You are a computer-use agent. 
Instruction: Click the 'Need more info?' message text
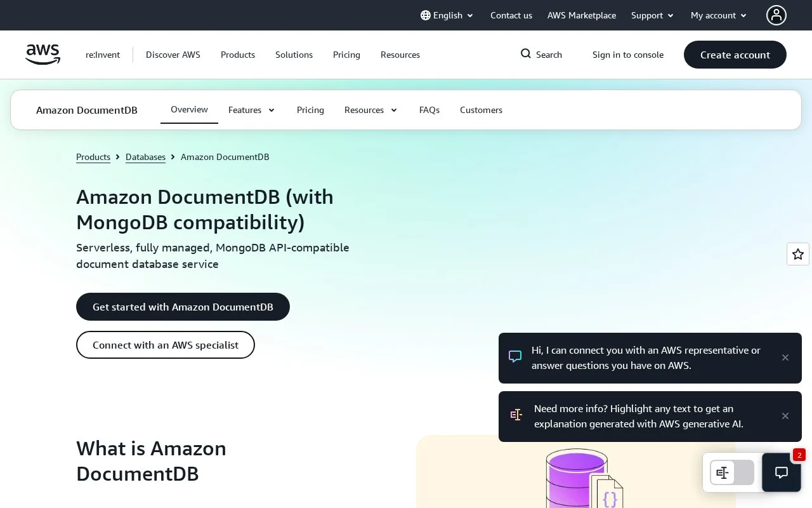coord(639,417)
